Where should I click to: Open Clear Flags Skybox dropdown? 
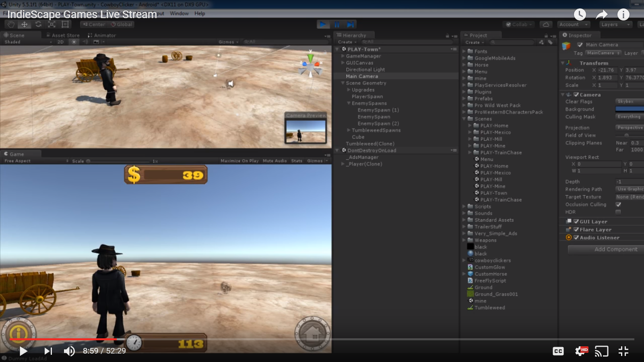pyautogui.click(x=630, y=101)
